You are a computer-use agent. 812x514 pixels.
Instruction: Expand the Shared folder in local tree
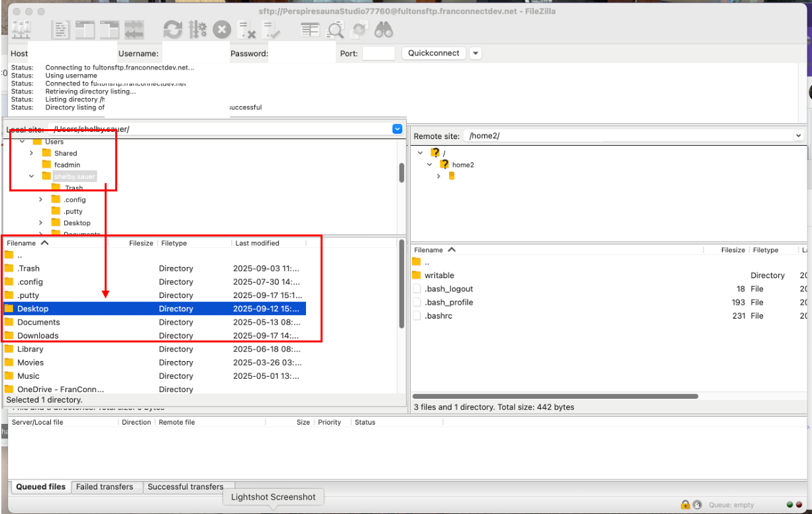tap(31, 153)
